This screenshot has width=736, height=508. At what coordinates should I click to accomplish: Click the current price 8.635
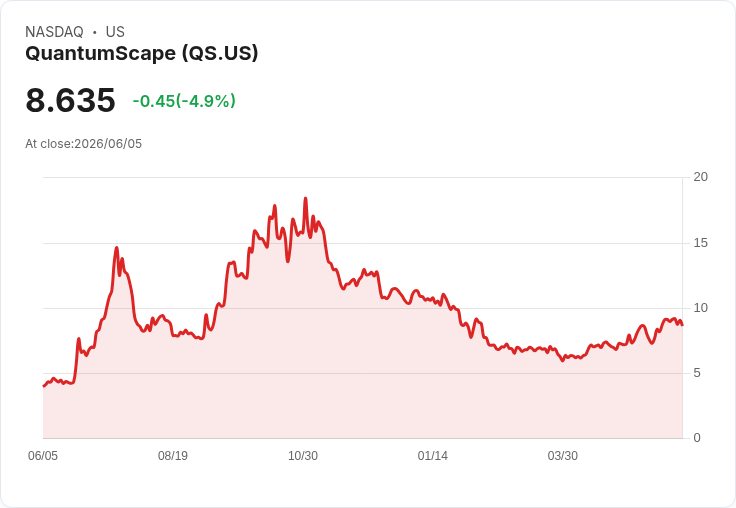click(70, 100)
